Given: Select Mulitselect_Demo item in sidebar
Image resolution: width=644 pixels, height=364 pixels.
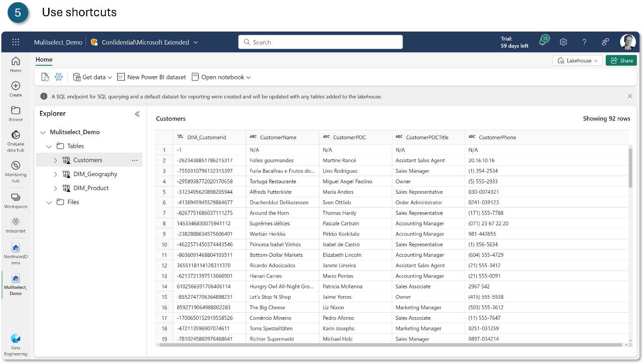Looking at the screenshot, I should (16, 284).
